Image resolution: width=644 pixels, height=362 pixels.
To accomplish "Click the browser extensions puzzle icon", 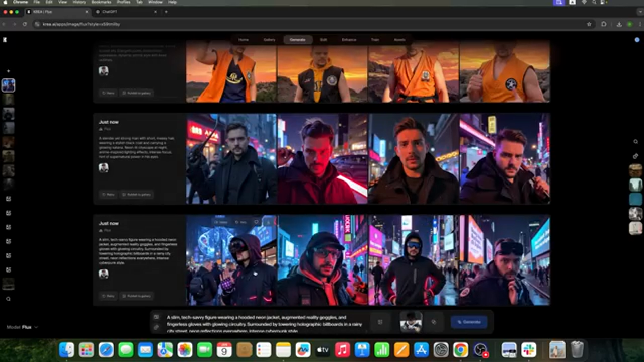I will (604, 24).
